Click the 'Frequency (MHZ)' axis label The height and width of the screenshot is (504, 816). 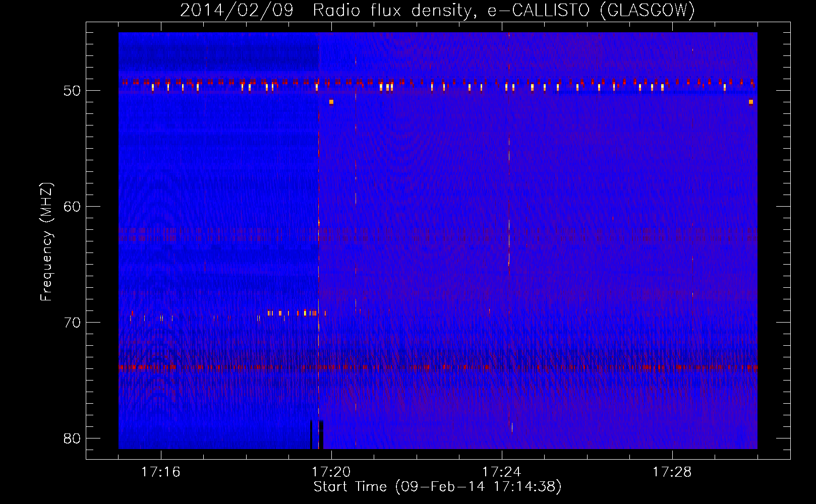(46, 242)
